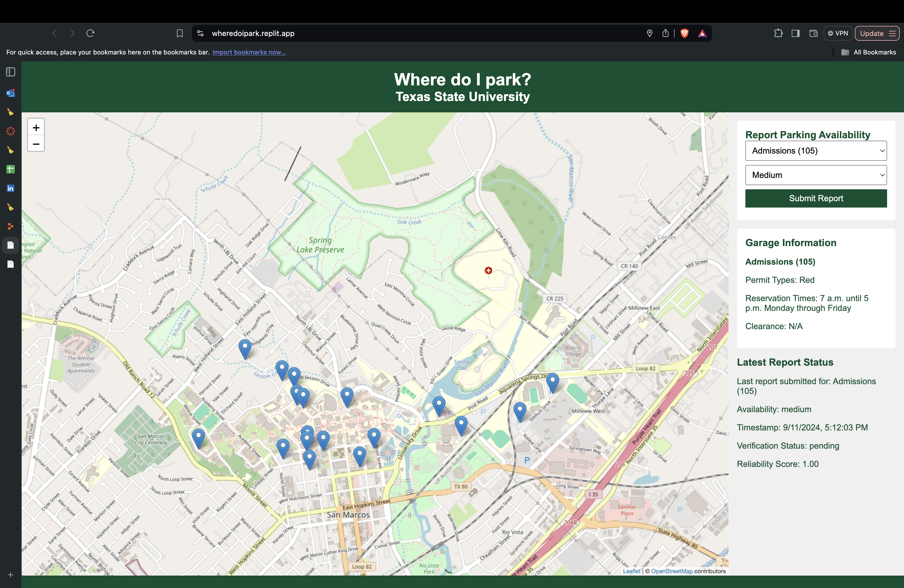Add a new tab with plus icon

(11, 575)
